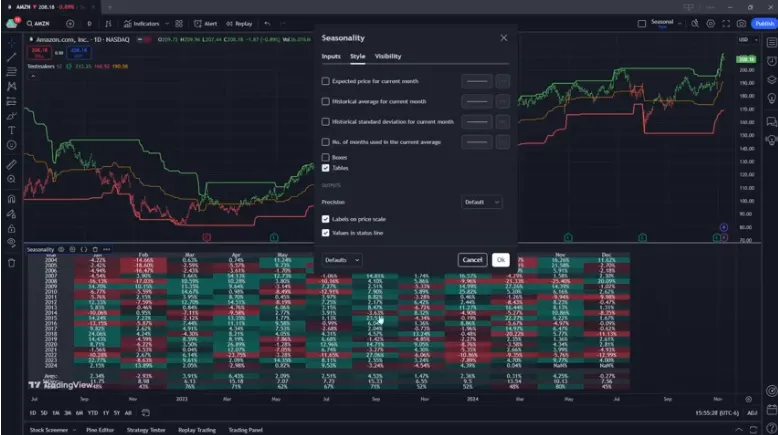
Task: Open the Indicators panel
Action: coord(141,23)
